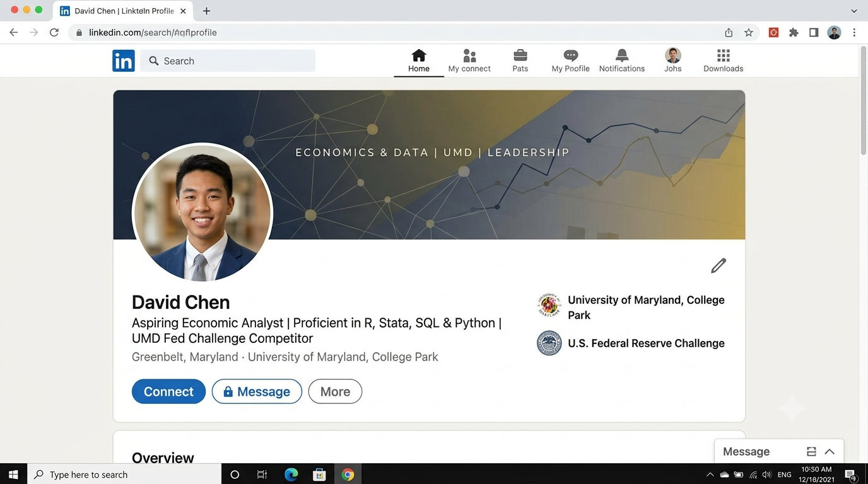Open University of Maryland, College Park link

(646, 308)
